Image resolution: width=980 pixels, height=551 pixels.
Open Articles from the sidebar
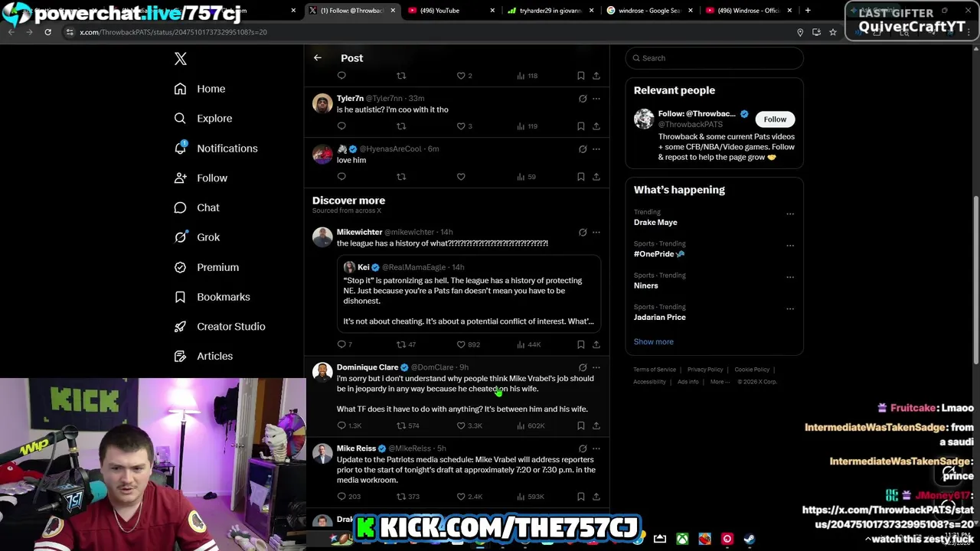click(203, 356)
